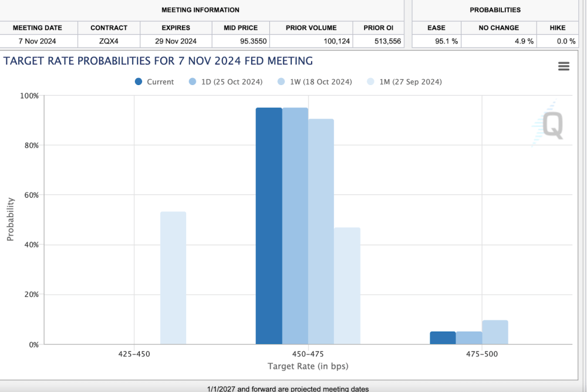Select the 1M bar at 425-450
The width and height of the screenshot is (587, 392).
pyautogui.click(x=173, y=278)
